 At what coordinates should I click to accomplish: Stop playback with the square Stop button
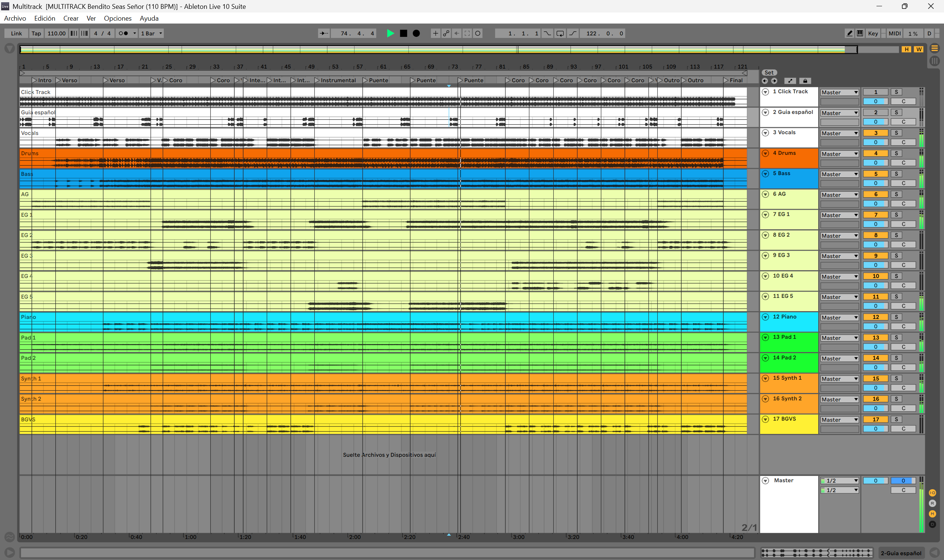(x=403, y=33)
